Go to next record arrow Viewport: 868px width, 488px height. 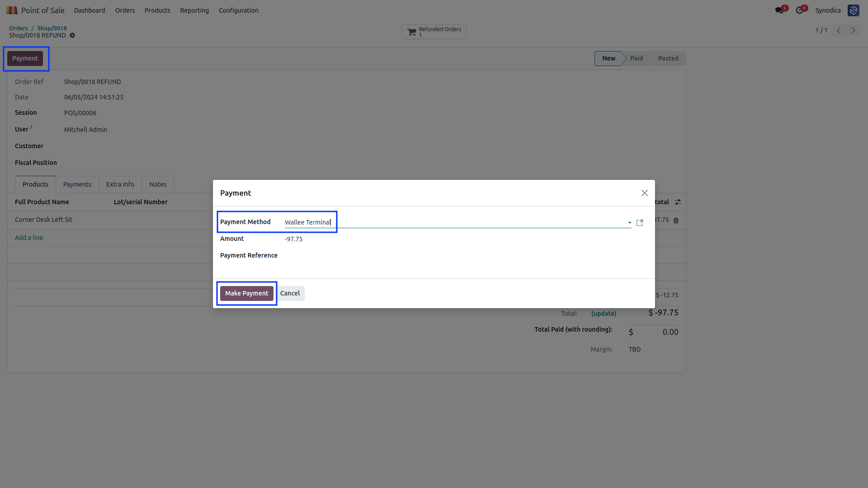854,30
